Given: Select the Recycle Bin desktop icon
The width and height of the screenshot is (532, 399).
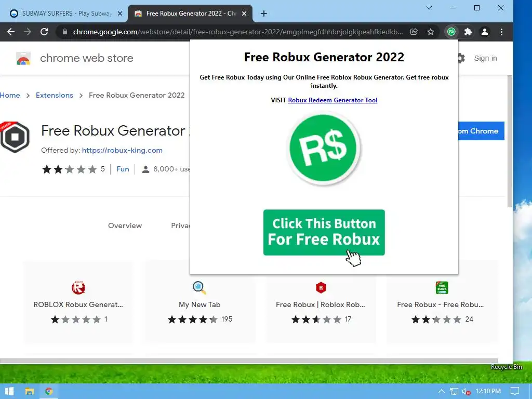Looking at the screenshot, I should coord(506,367).
